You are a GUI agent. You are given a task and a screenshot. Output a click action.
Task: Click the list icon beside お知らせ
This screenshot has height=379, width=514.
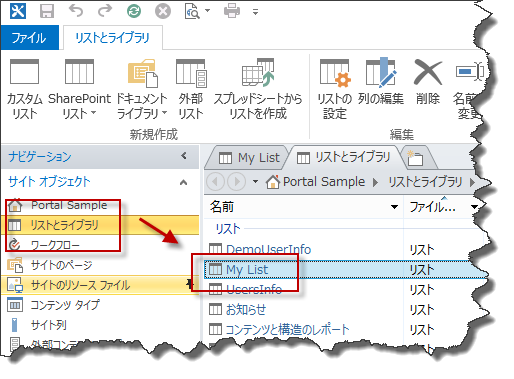point(215,309)
